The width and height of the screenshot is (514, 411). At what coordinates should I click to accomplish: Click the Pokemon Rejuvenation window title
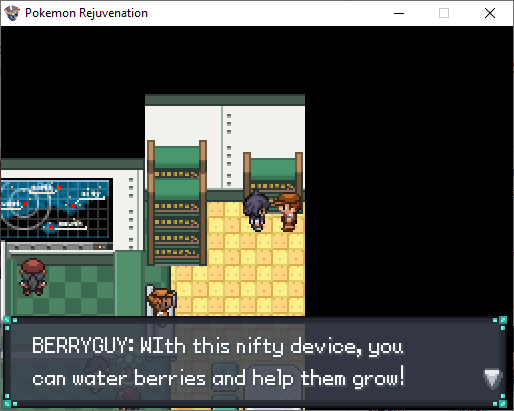tap(86, 13)
